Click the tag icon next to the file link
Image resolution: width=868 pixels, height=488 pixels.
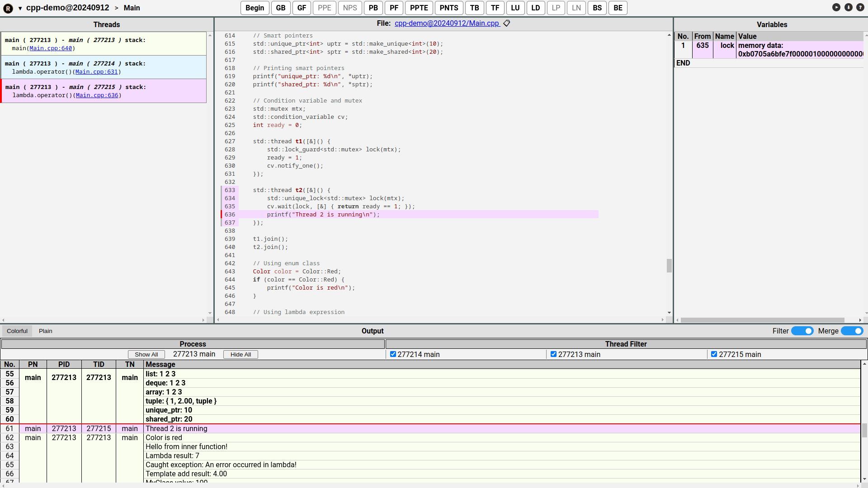(507, 23)
